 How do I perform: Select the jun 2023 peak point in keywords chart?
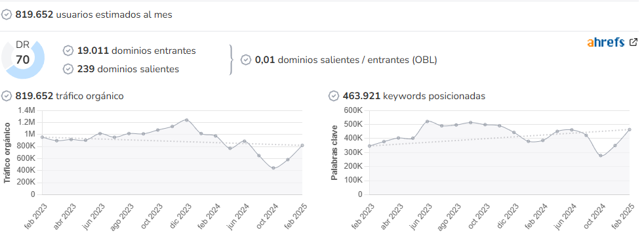point(427,121)
